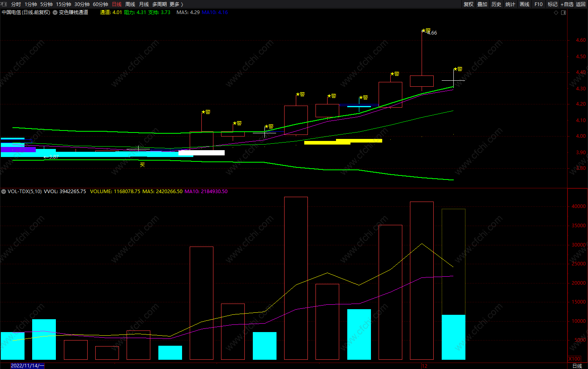Switch to the 月线 monthly chart
The width and height of the screenshot is (588, 369).
[x=144, y=4]
